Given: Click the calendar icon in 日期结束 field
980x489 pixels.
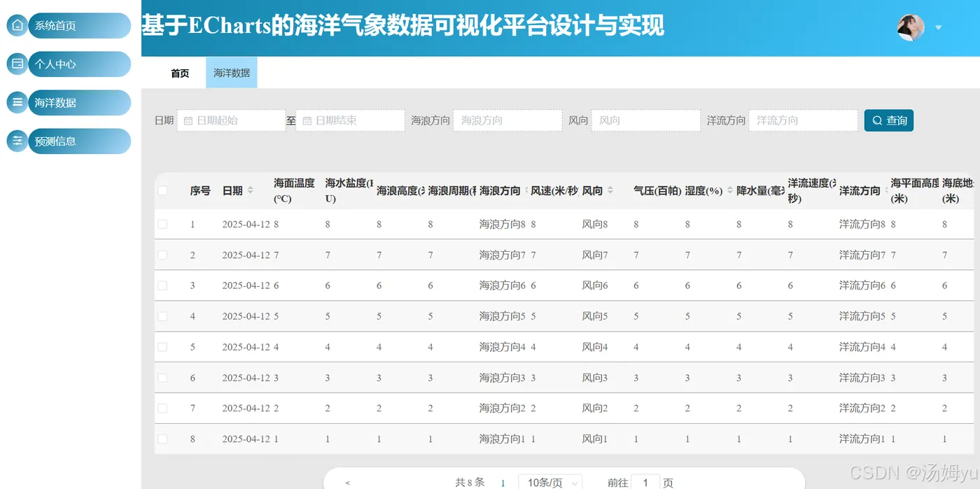Looking at the screenshot, I should [307, 120].
